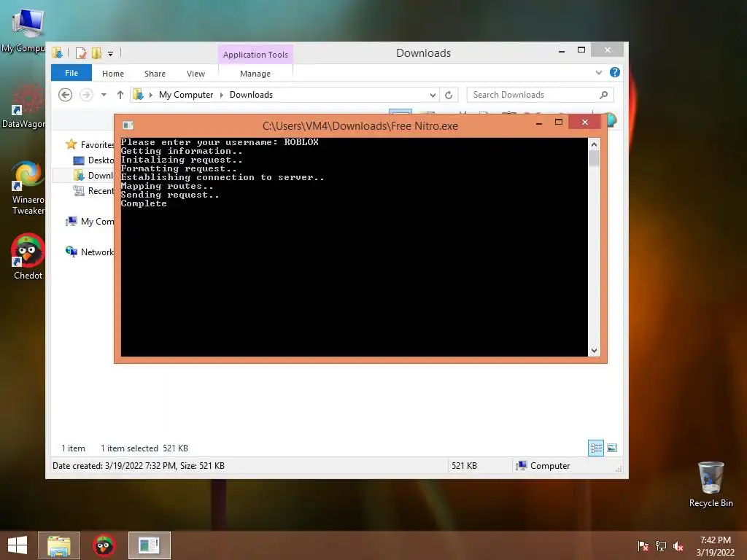Open the File menu in Downloads window
This screenshot has width=747, height=560.
71,73
